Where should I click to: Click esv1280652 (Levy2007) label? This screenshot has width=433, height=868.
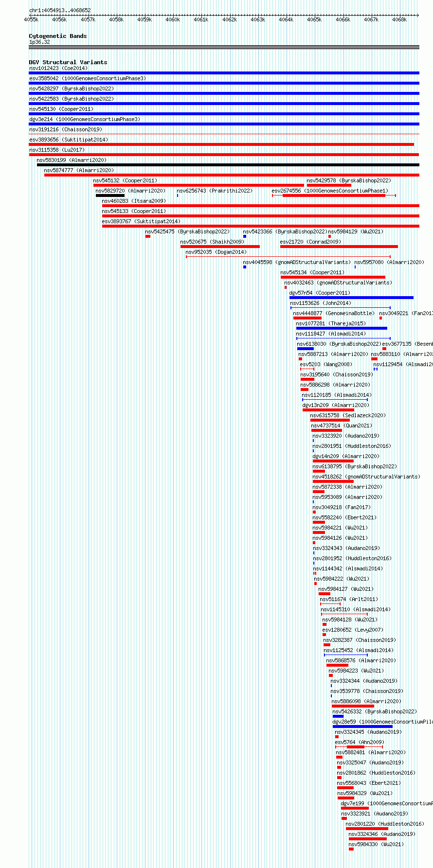pyautogui.click(x=353, y=630)
